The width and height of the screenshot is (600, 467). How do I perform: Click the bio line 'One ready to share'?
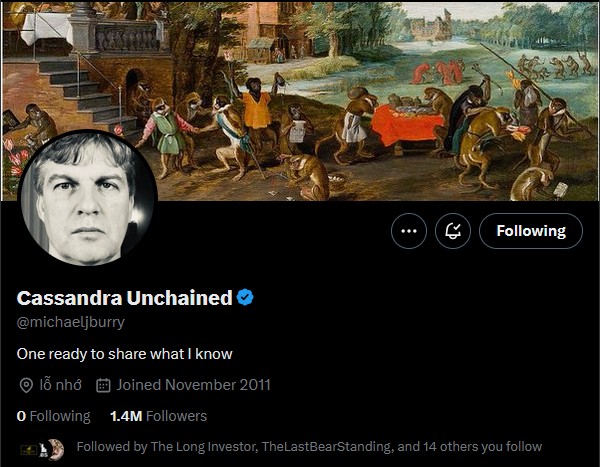coord(125,354)
